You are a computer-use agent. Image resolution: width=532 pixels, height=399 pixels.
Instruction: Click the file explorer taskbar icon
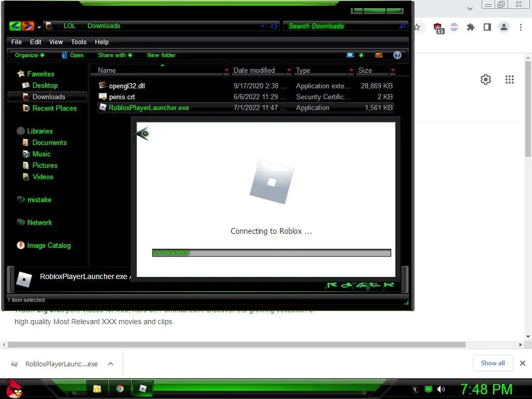point(97,389)
